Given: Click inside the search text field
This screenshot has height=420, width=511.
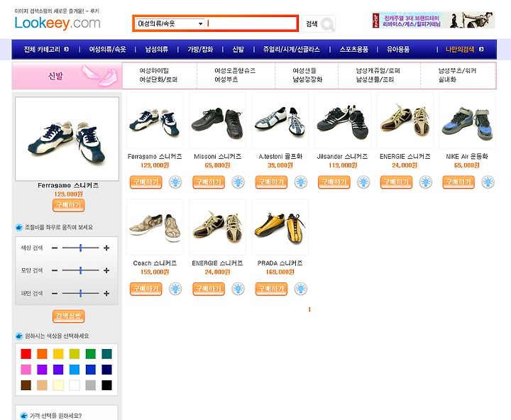Looking at the screenshot, I should point(251,23).
